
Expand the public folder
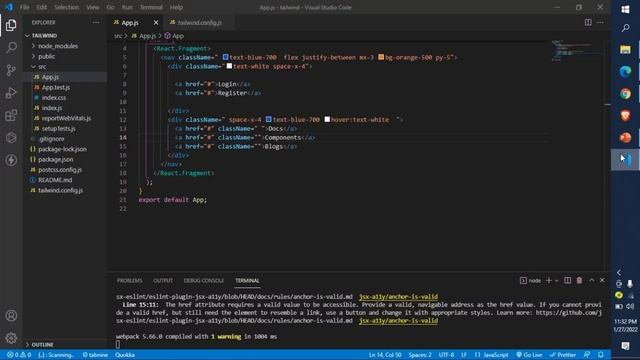coord(33,56)
